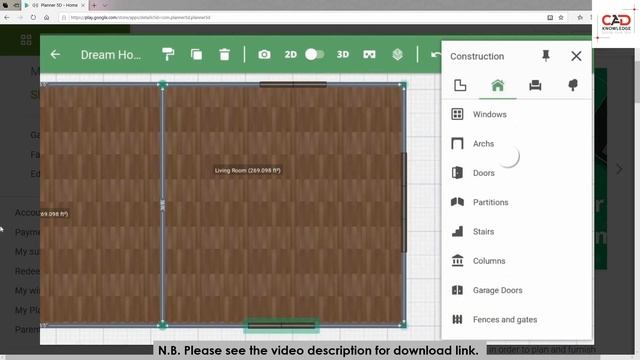This screenshot has width=640, height=360.
Task: Click the Planner 5D browser tab
Action: pos(55,5)
